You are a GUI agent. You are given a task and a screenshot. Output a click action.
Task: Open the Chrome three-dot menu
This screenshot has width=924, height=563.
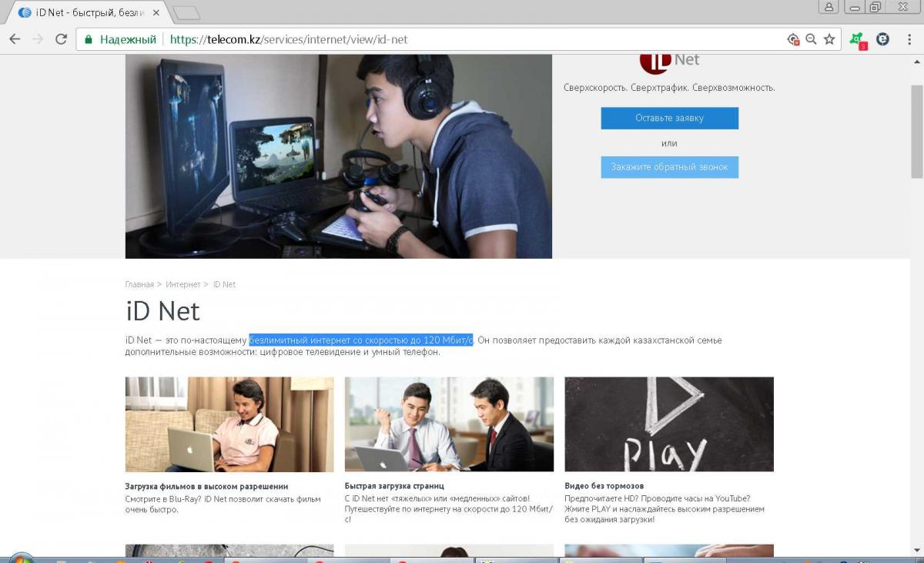pyautogui.click(x=909, y=39)
